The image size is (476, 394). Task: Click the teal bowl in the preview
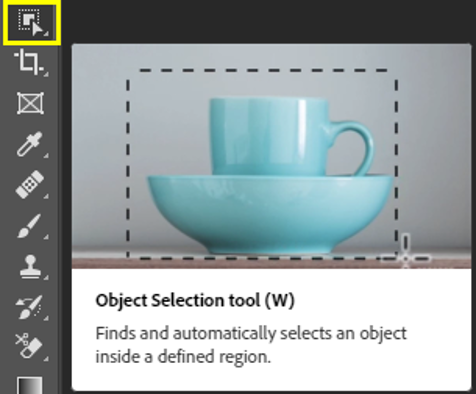270,215
